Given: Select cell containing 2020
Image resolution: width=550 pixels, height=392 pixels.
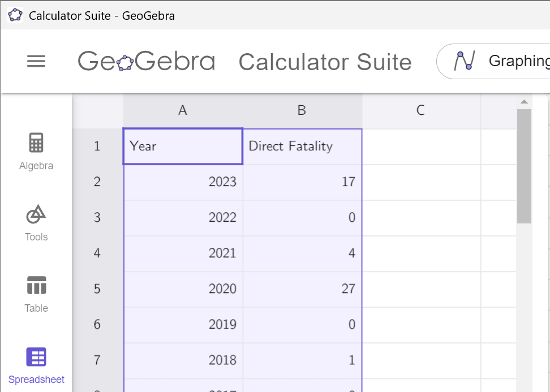Looking at the screenshot, I should [183, 289].
